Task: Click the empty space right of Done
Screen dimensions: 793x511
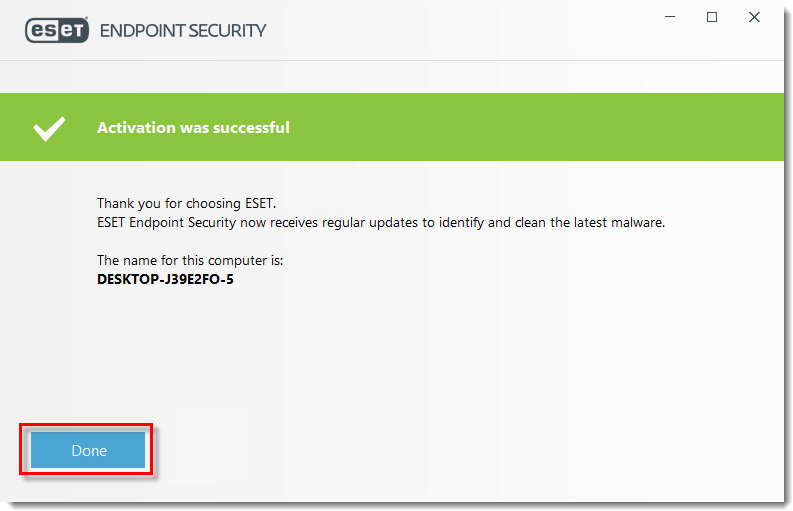Action: pos(455,450)
